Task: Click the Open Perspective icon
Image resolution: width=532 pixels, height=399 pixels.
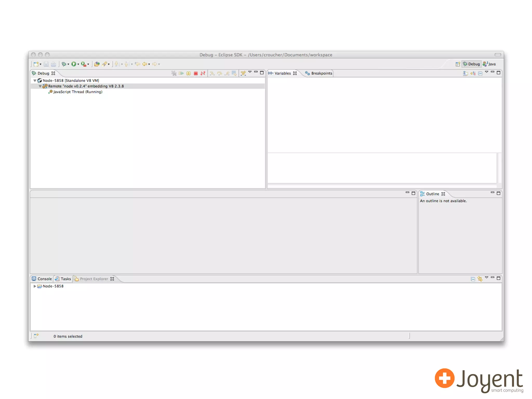Action: click(458, 64)
